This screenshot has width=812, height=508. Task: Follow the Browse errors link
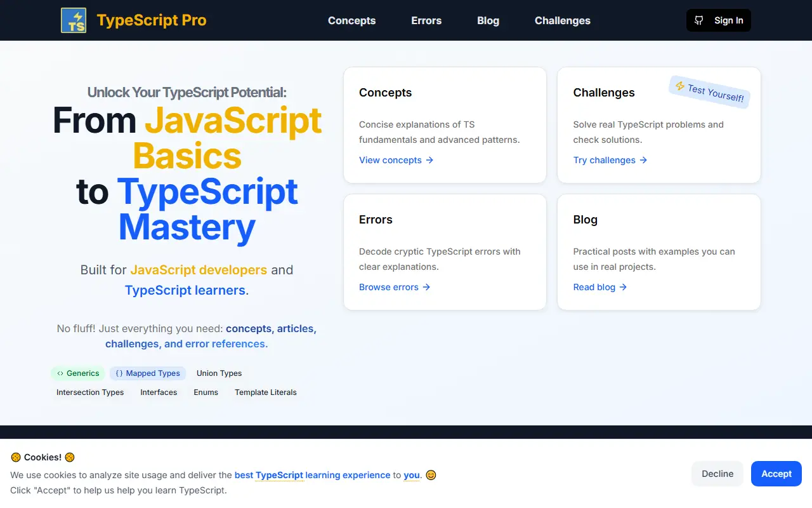(395, 287)
